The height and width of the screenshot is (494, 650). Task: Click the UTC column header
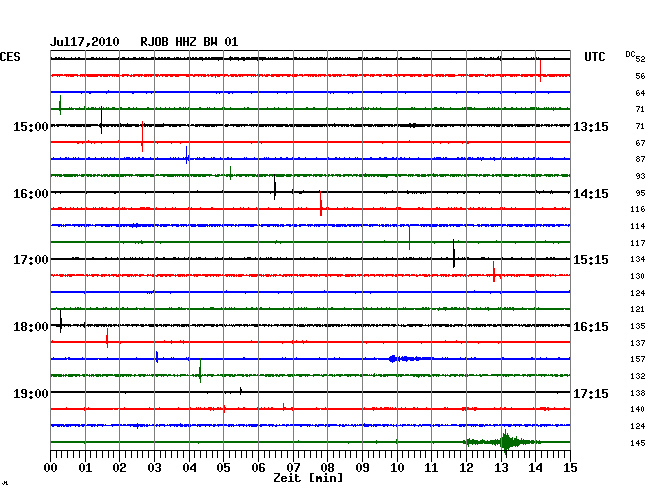[x=594, y=56]
